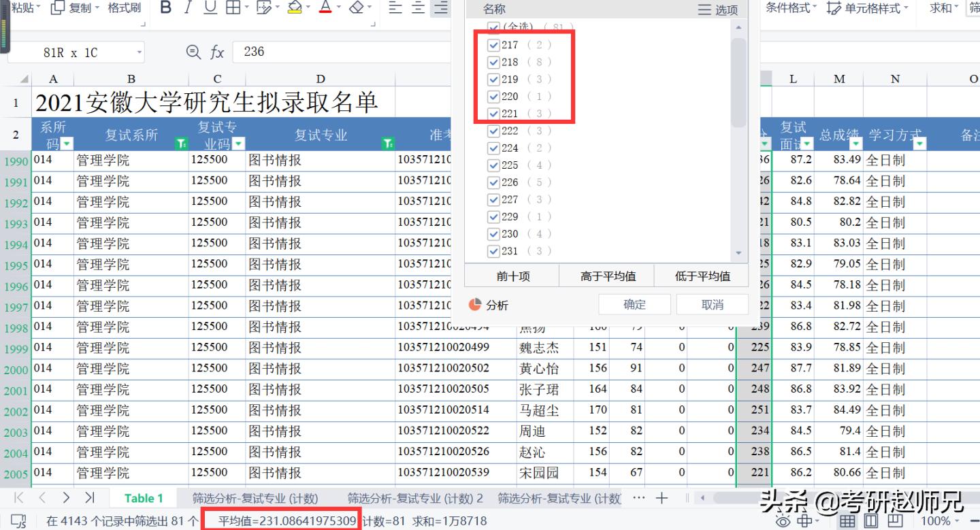Open the copy dropdown arrow
The height and width of the screenshot is (530, 980).
[97, 7]
